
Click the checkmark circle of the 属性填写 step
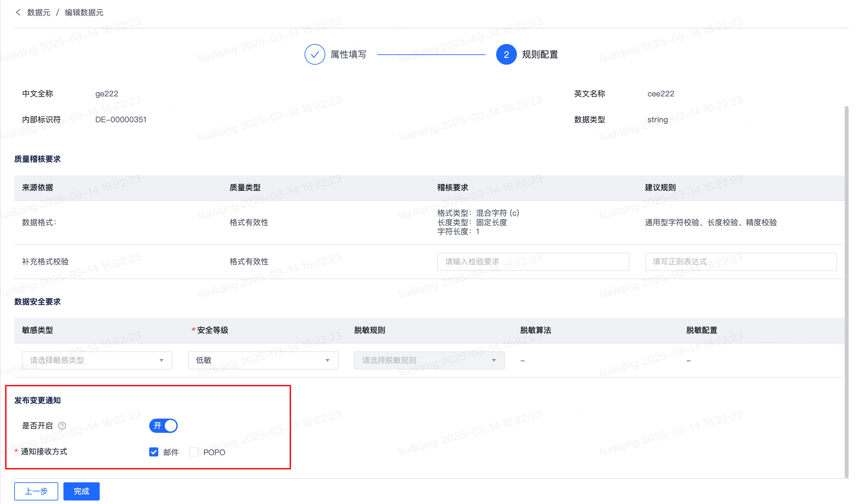click(x=315, y=55)
